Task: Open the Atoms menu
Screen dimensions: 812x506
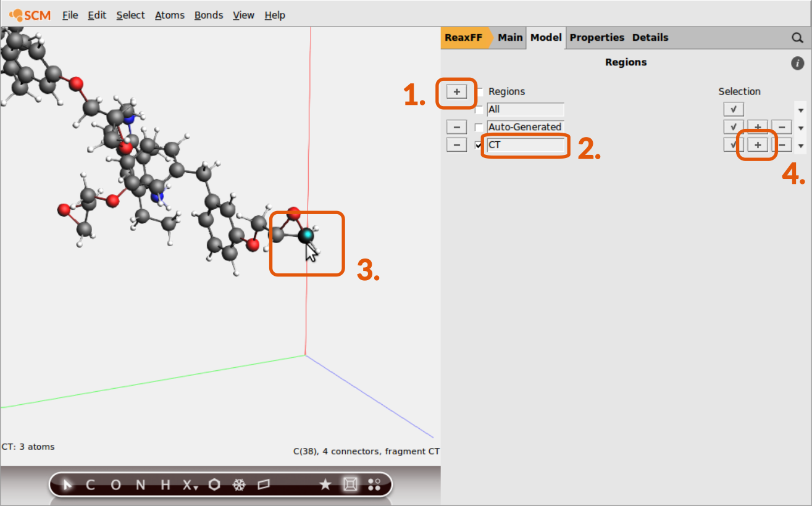Action: (x=169, y=15)
